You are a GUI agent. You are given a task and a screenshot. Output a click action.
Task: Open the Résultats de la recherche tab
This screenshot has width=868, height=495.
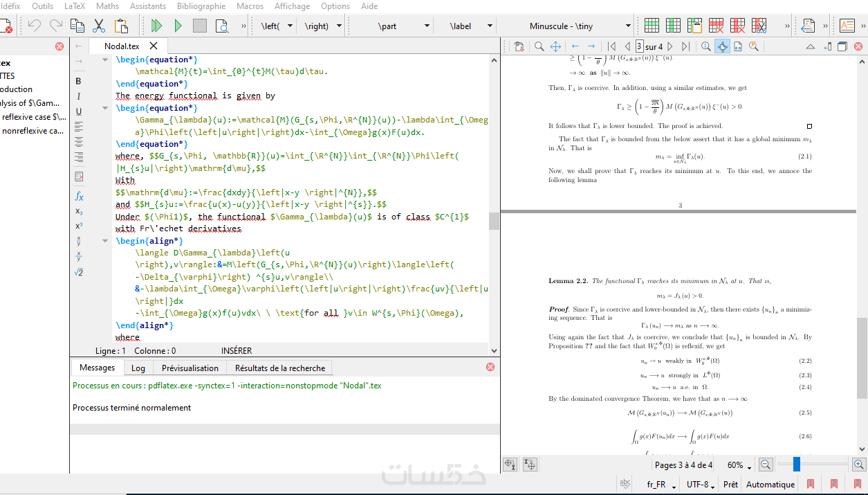pos(280,368)
